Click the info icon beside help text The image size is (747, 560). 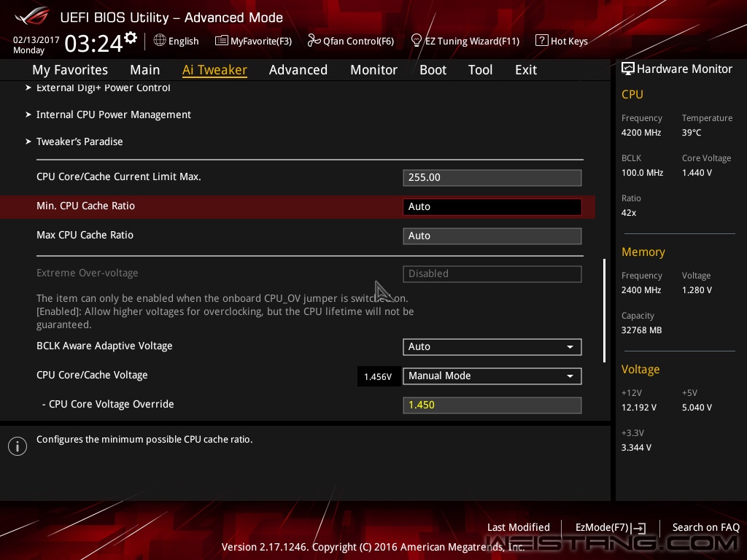point(18,446)
